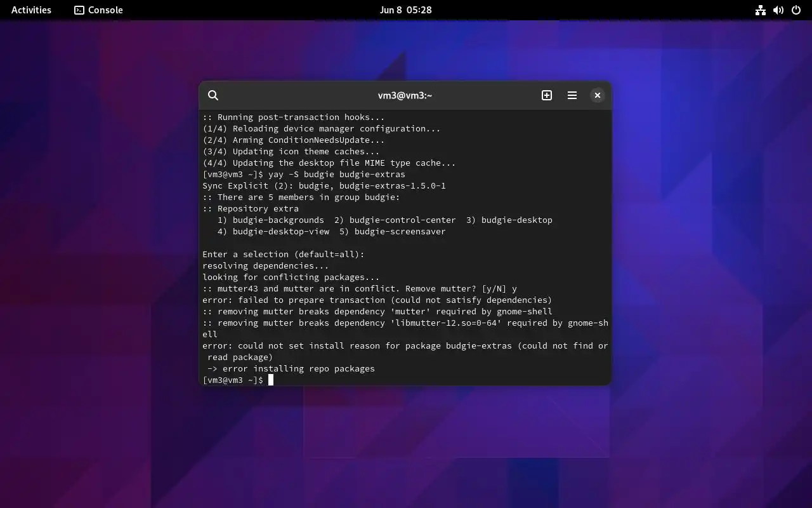Click 'error: could not set install reason' line

click(405, 351)
